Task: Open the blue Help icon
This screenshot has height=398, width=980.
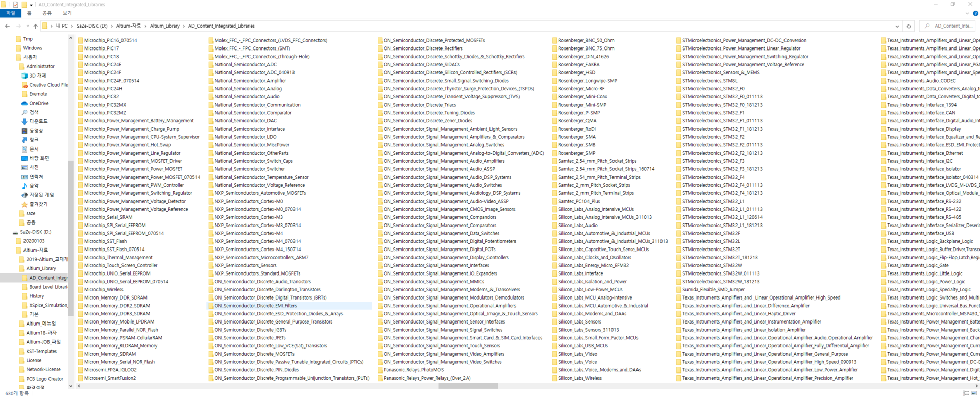Action: point(975,13)
